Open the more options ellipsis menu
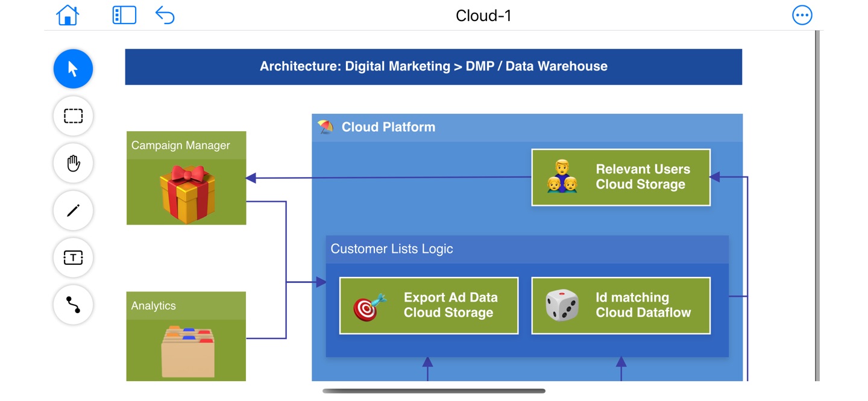 [802, 15]
